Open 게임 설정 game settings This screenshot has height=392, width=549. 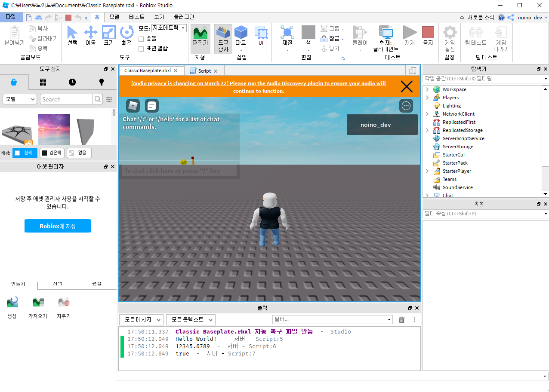(450, 39)
